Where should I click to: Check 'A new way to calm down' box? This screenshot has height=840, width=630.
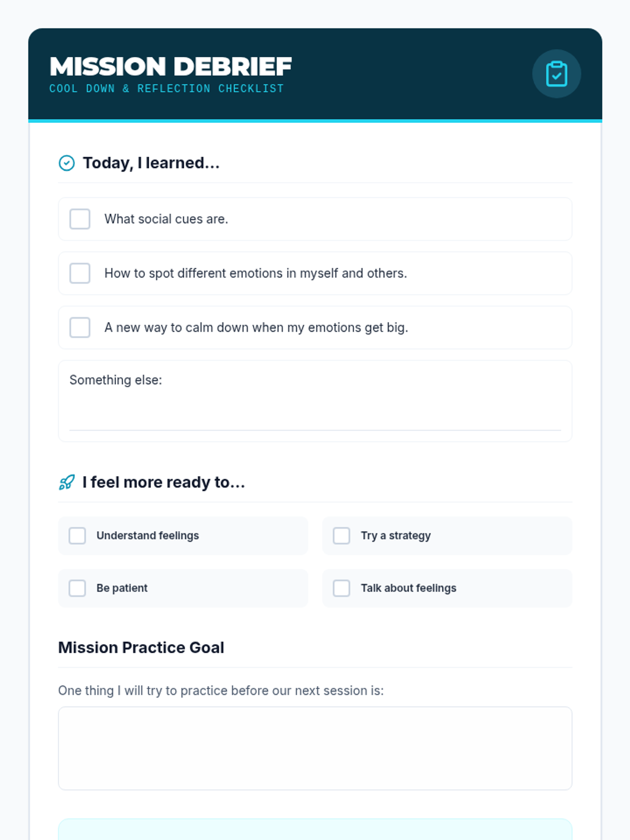click(x=80, y=327)
